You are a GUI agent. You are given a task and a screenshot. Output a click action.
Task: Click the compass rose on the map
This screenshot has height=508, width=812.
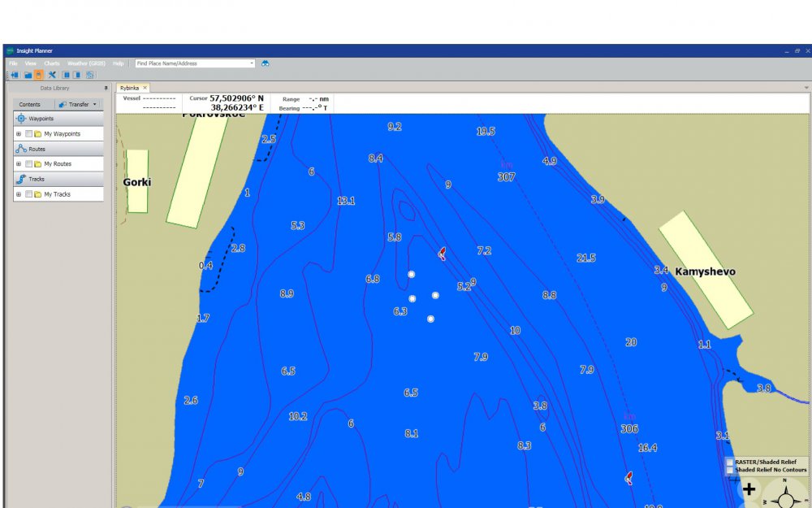[x=785, y=493]
